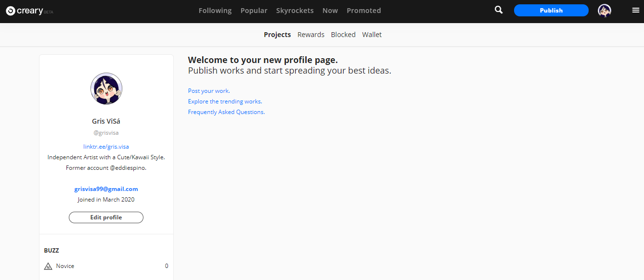Open the Promoted feed

(364, 11)
